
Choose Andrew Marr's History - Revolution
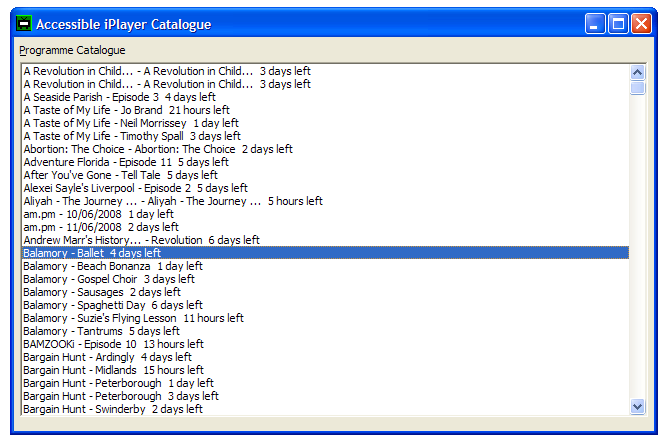(x=141, y=240)
